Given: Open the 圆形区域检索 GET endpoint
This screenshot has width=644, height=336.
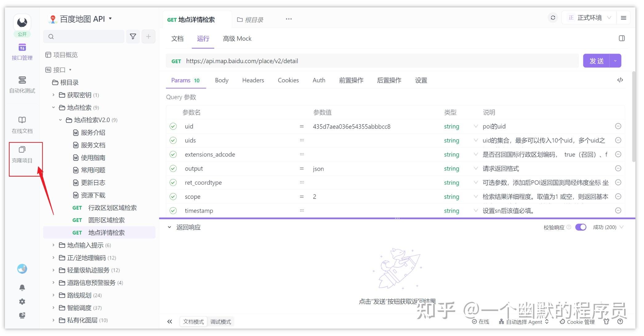Looking at the screenshot, I should click(99, 220).
